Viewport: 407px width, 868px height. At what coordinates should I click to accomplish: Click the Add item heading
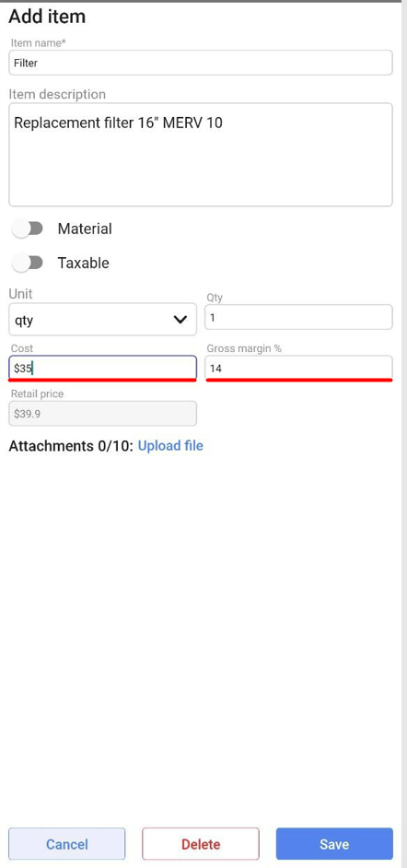point(47,17)
